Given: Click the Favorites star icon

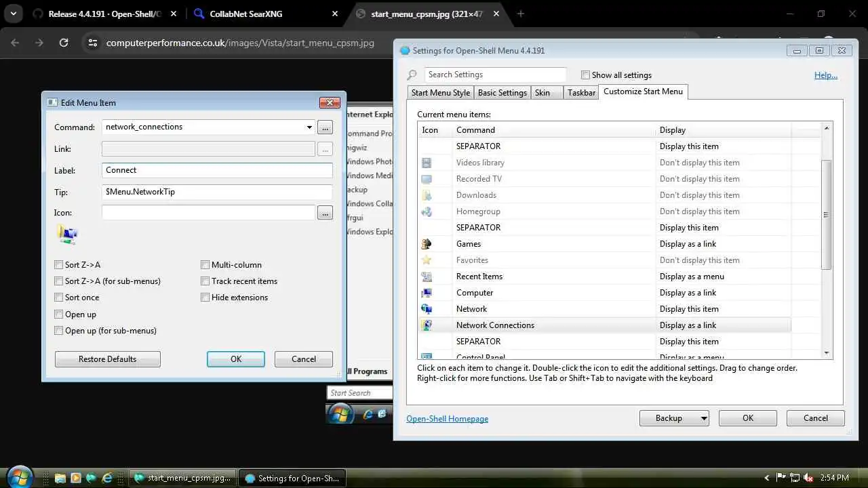Looking at the screenshot, I should [x=427, y=260].
